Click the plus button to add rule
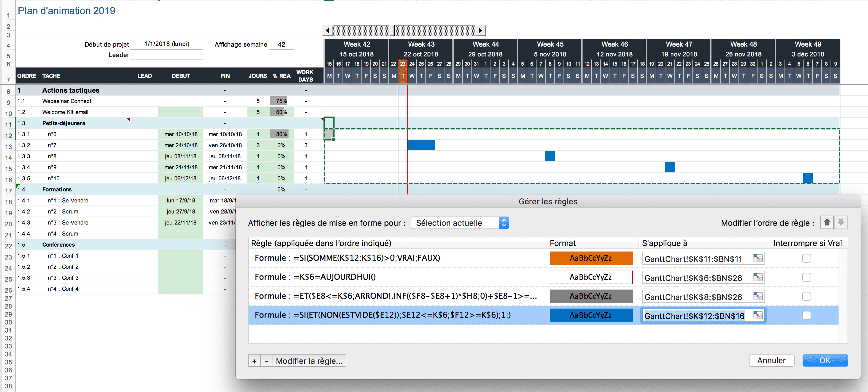 254,361
